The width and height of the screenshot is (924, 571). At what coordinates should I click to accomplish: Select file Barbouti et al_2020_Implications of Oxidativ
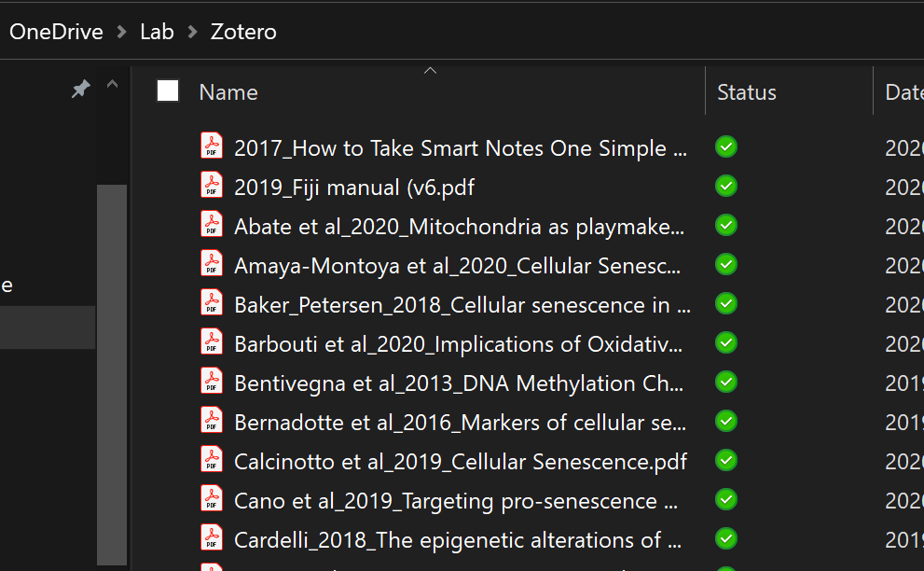pyautogui.click(x=458, y=344)
